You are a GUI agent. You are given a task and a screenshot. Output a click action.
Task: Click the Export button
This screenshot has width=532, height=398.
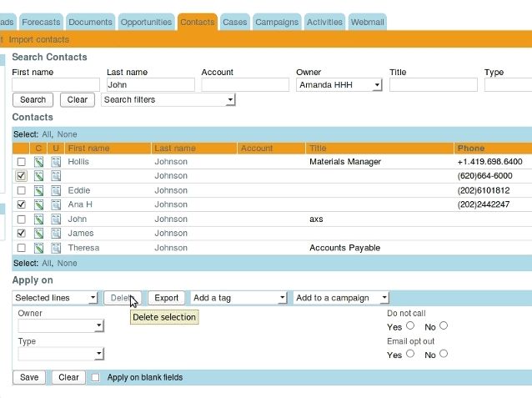pyautogui.click(x=166, y=298)
